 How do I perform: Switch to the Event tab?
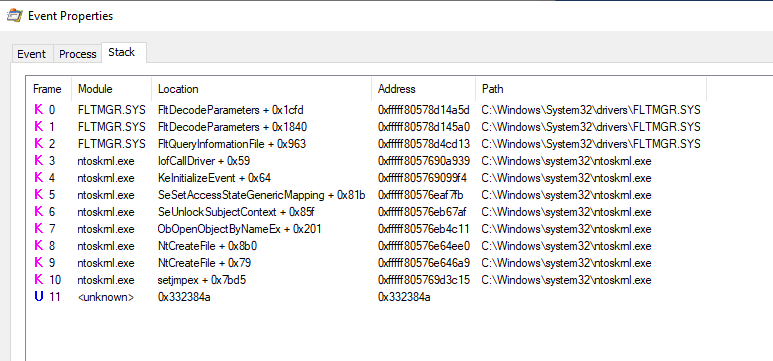point(31,54)
